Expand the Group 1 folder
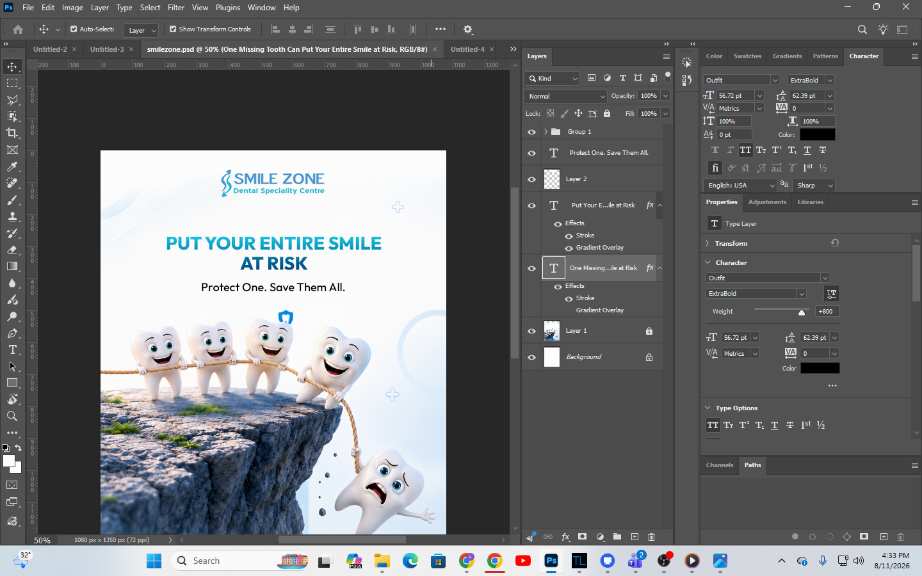 click(546, 132)
